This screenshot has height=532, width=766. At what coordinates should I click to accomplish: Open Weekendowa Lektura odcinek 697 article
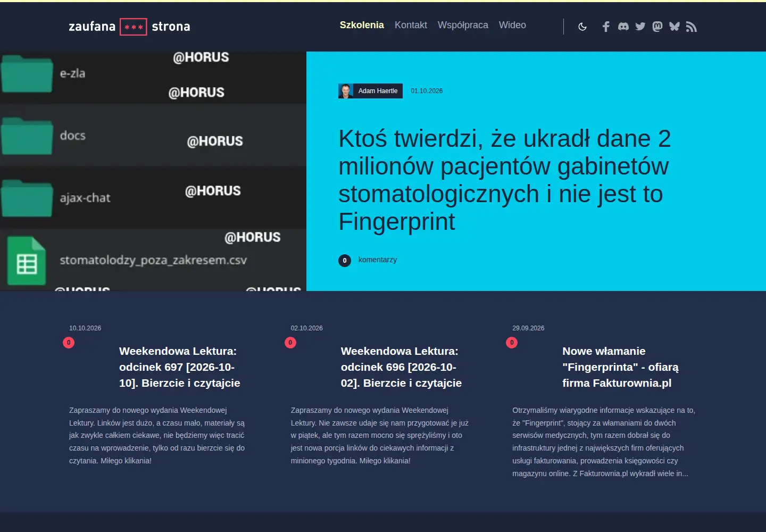tap(180, 367)
